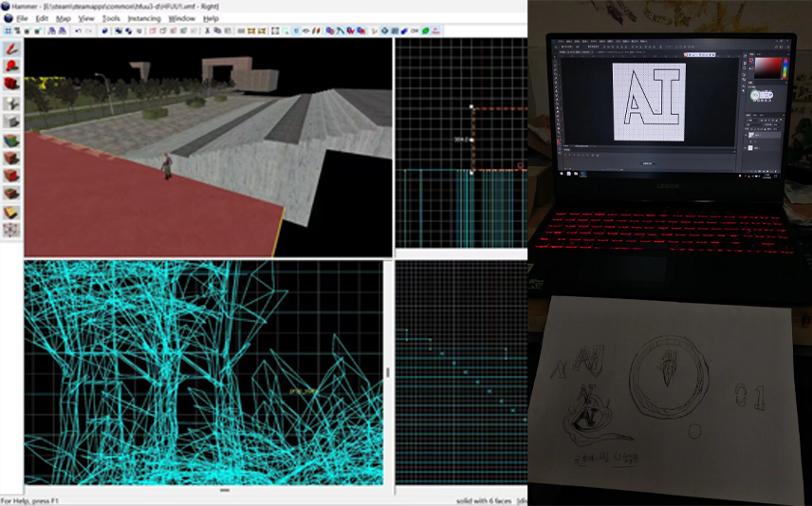Select the Selection tool in Hammer's left toolbar
Image resolution: width=812 pixels, height=506 pixels.
click(12, 47)
